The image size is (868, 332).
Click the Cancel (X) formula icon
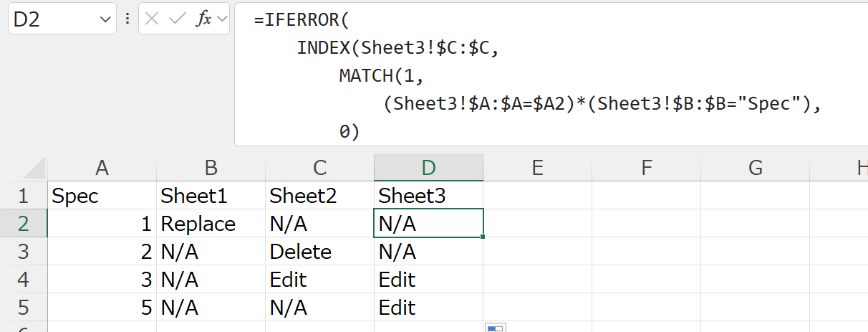click(152, 19)
